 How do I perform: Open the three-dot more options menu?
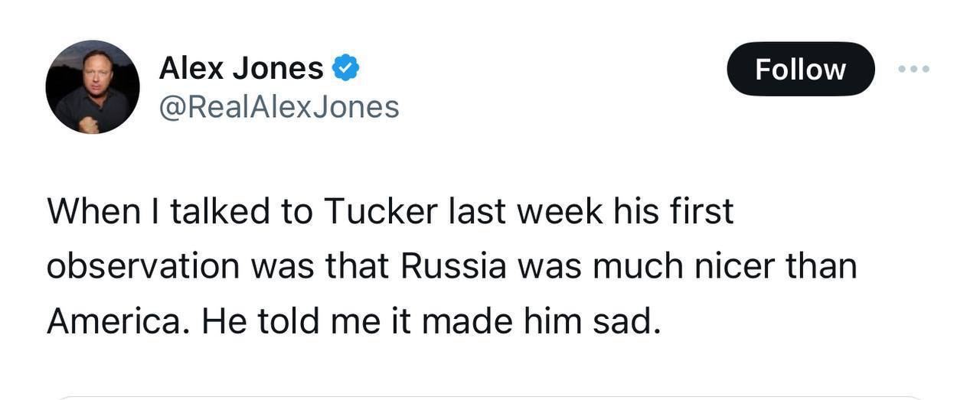click(913, 70)
